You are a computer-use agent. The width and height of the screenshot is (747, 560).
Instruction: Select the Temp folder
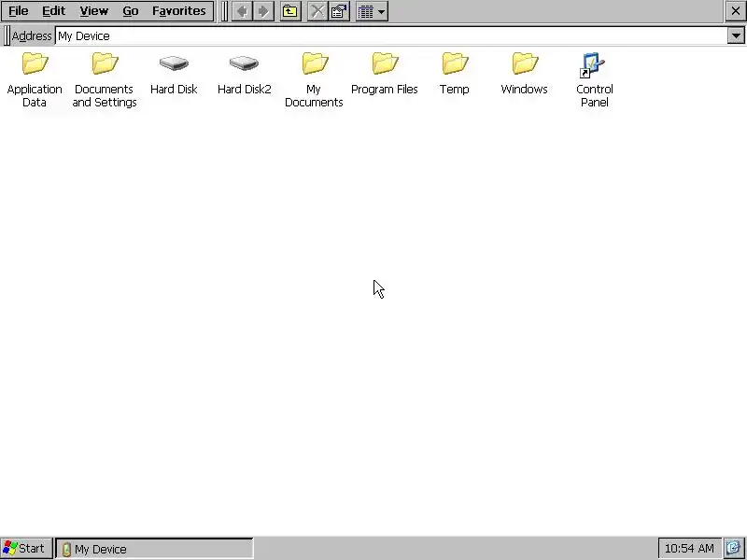tap(455, 74)
